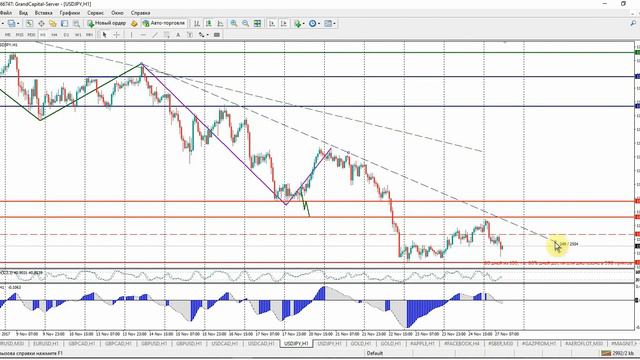
Task: Select the standard cursor tool
Action: pos(104,35)
